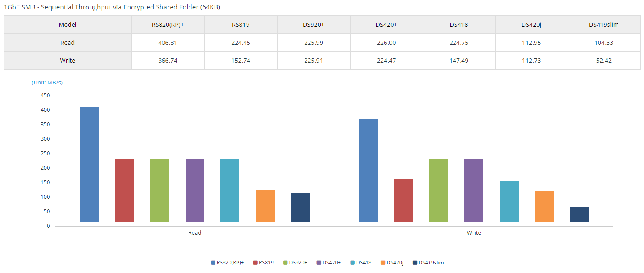Screen dimensions: 644x273
Task: Click the green DS920+ bar in the Write group
Action: (439, 190)
